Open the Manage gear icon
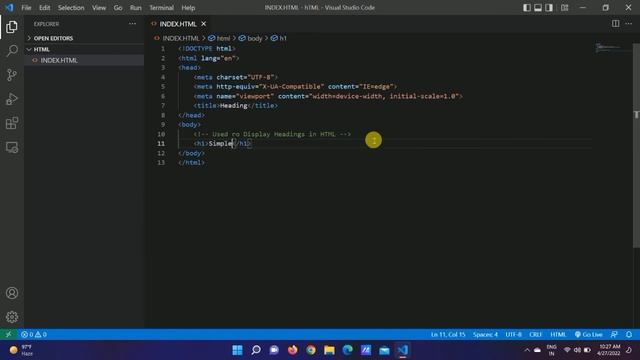The width and height of the screenshot is (640, 360). 12,317
